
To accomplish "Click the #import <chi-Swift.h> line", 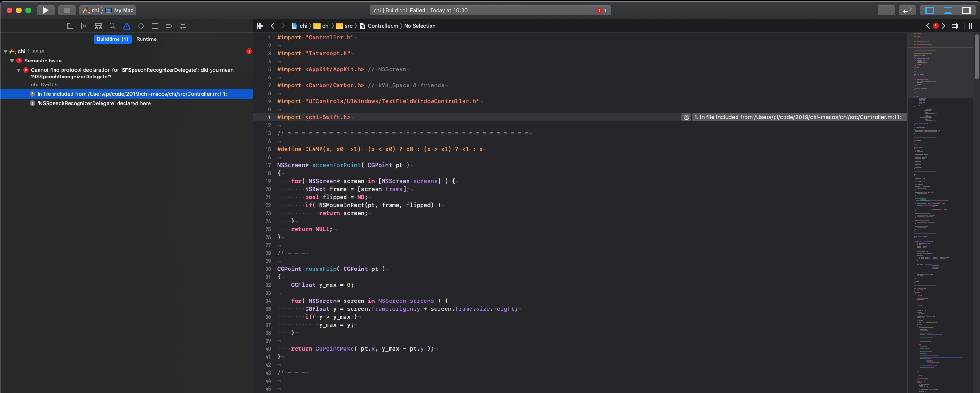I will pyautogui.click(x=314, y=117).
